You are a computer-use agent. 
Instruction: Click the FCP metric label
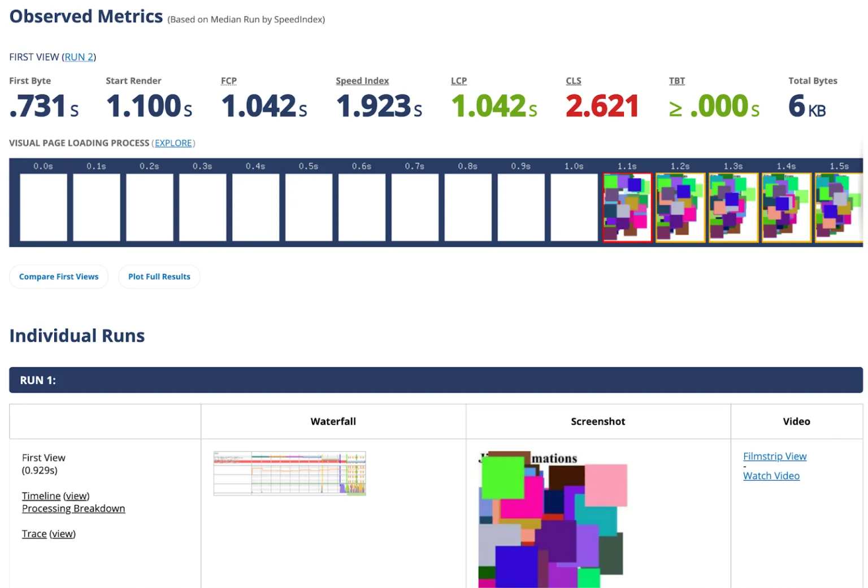point(228,81)
